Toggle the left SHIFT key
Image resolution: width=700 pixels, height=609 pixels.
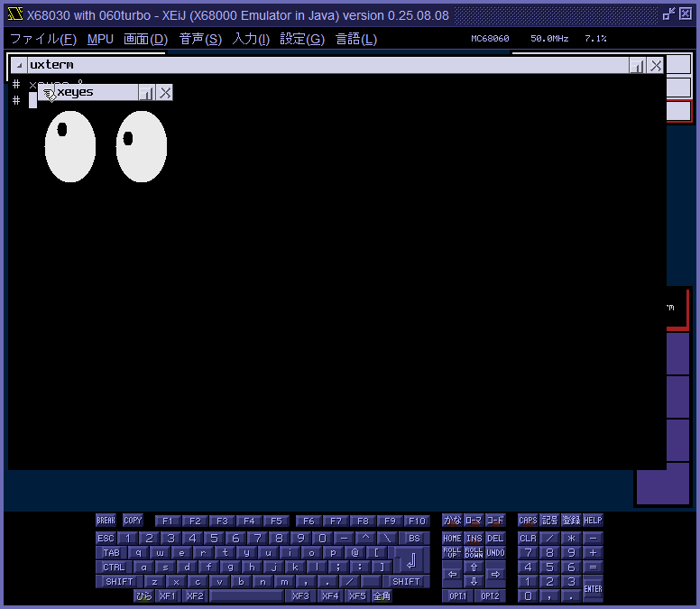pyautogui.click(x=119, y=581)
